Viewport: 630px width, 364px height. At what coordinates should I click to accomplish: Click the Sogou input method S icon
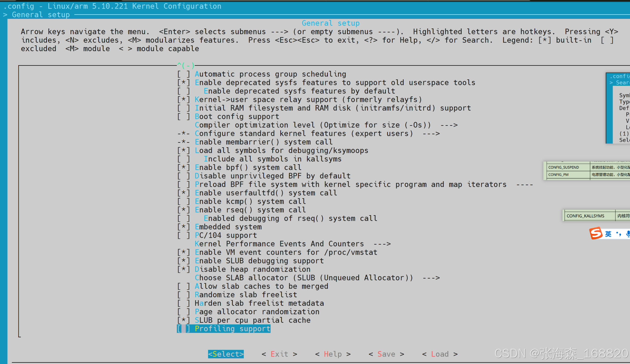(596, 233)
